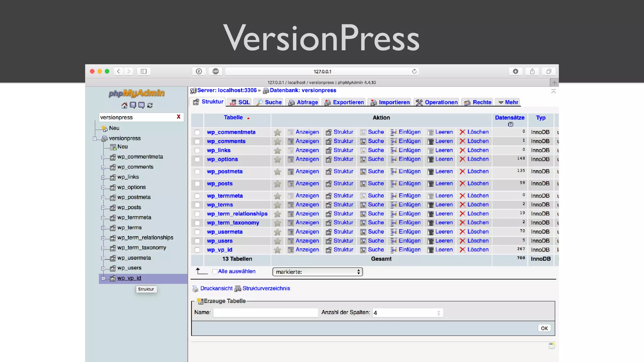Check the wp_commentmeta row checkbox
644x362 pixels.
click(x=197, y=132)
